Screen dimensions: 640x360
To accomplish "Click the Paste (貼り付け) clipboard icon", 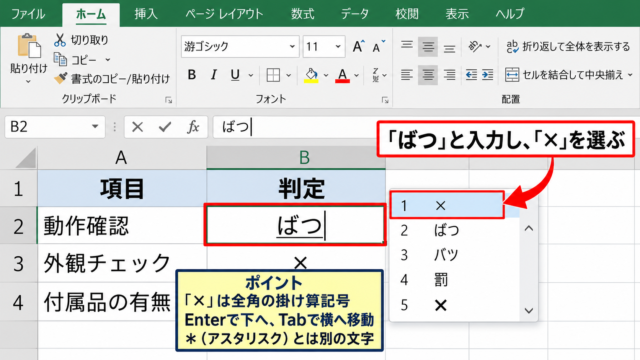I will [x=29, y=46].
